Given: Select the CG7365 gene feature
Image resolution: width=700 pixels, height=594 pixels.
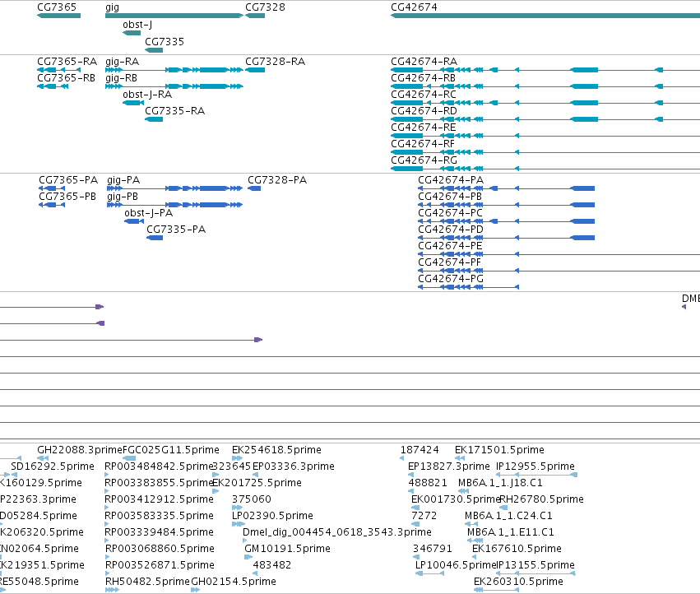Looking at the screenshot, I should tap(59, 16).
